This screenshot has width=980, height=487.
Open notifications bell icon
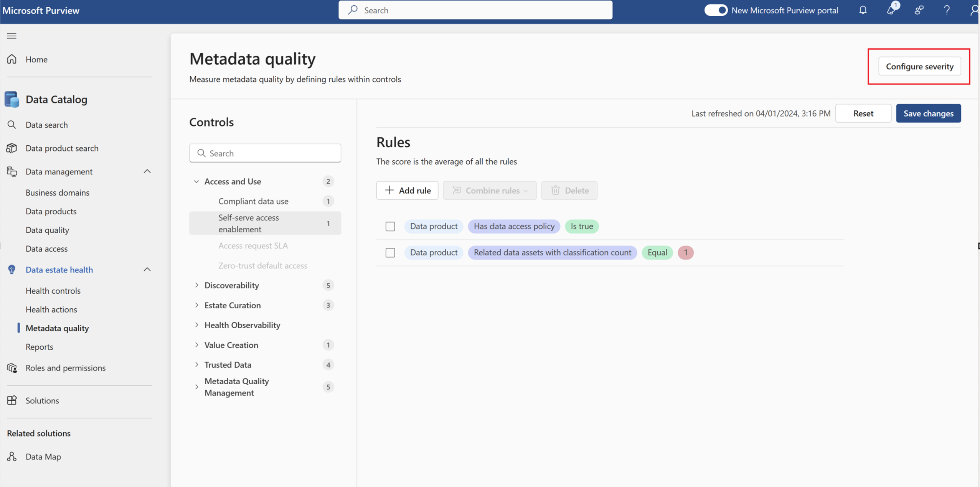863,10
